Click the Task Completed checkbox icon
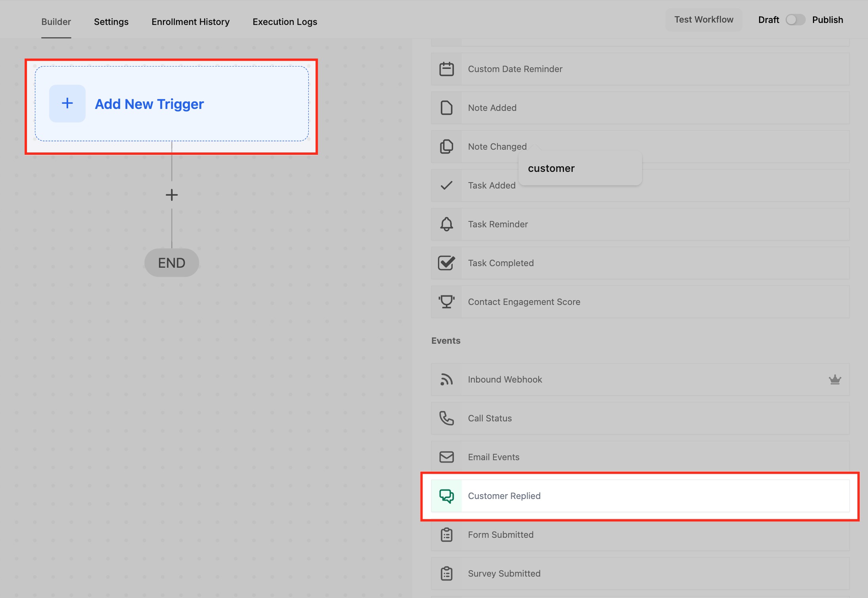 [x=446, y=263]
